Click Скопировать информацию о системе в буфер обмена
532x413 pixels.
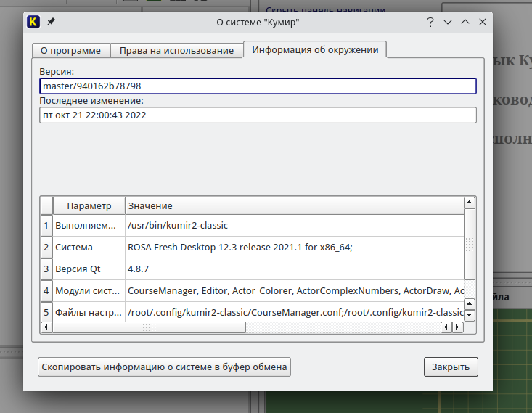coord(164,367)
